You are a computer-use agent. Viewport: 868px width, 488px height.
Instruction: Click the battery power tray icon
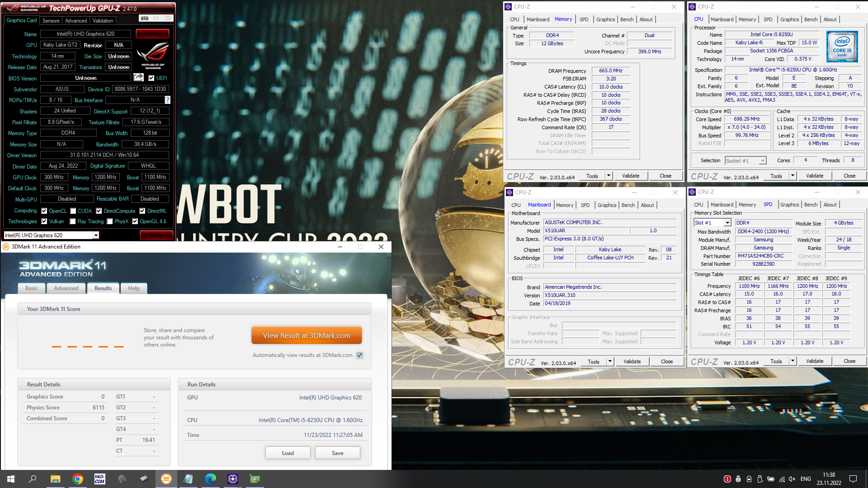point(771,479)
